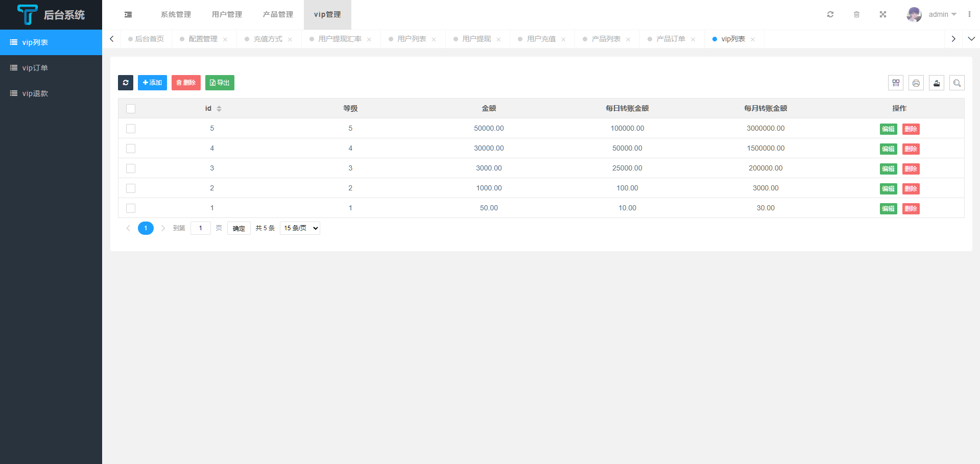Open the 15 条/页 page size dropdown
This screenshot has width=980, height=464.
pyautogui.click(x=300, y=228)
